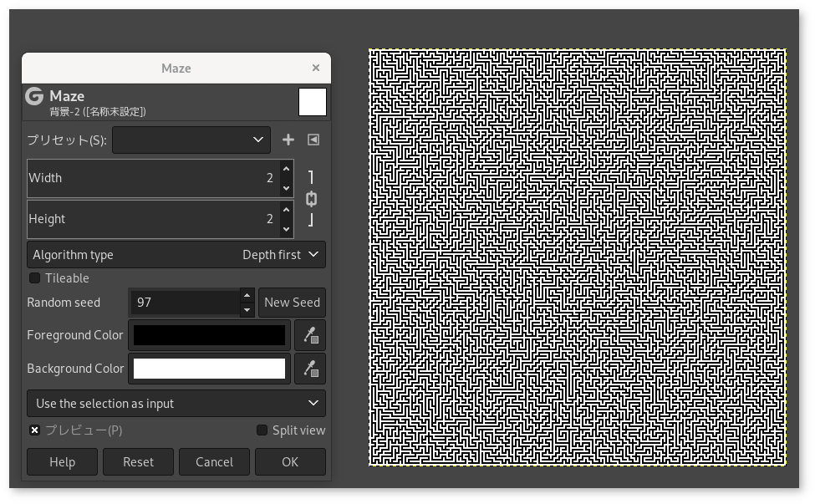Toggle the width-height chain link icon
The height and width of the screenshot is (504, 815).
pyautogui.click(x=311, y=199)
